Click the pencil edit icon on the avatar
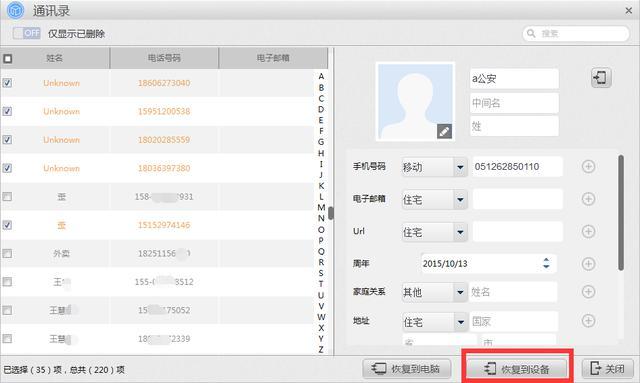The height and width of the screenshot is (383, 640). click(444, 131)
